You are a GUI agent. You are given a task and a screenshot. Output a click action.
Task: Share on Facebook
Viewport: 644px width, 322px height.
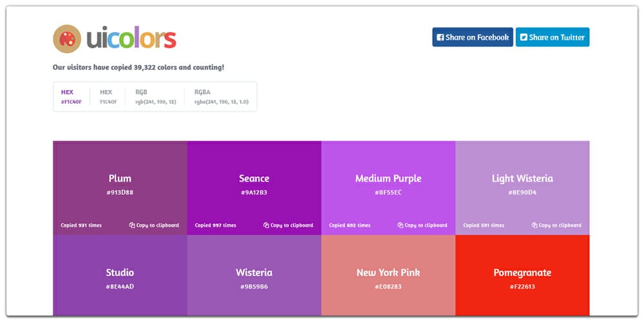(473, 37)
